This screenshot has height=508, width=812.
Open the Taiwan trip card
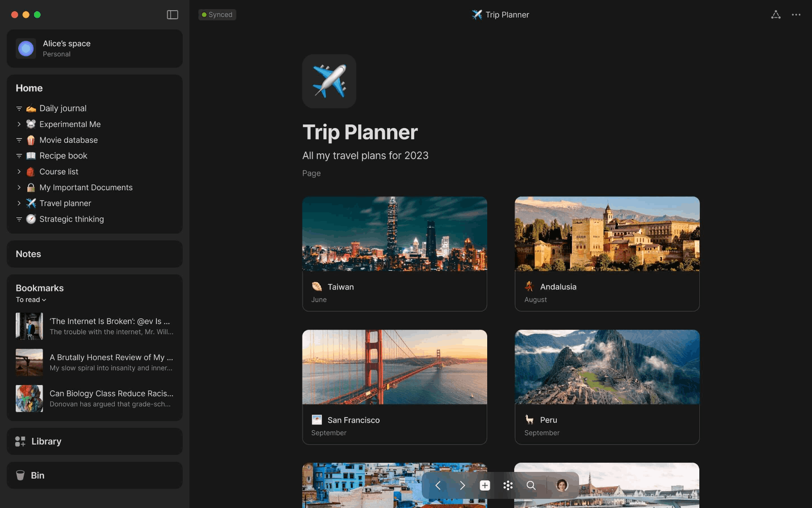[x=394, y=253]
